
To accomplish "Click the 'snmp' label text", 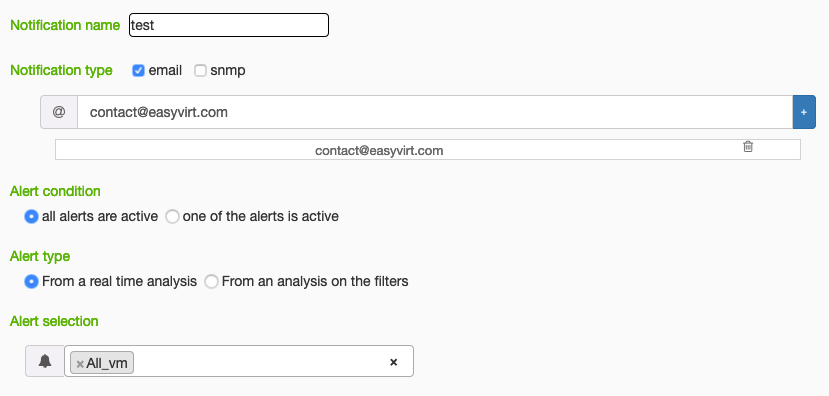I will tap(228, 70).
